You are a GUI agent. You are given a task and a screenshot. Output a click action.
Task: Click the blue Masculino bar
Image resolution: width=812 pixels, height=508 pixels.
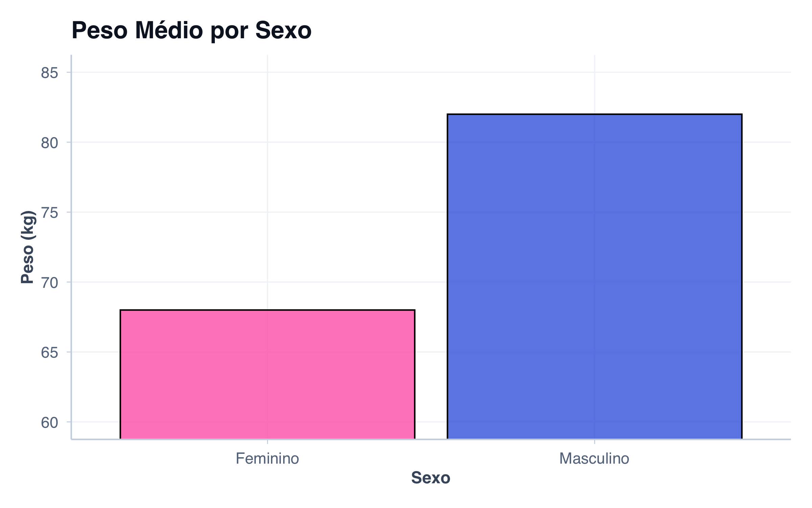click(594, 276)
